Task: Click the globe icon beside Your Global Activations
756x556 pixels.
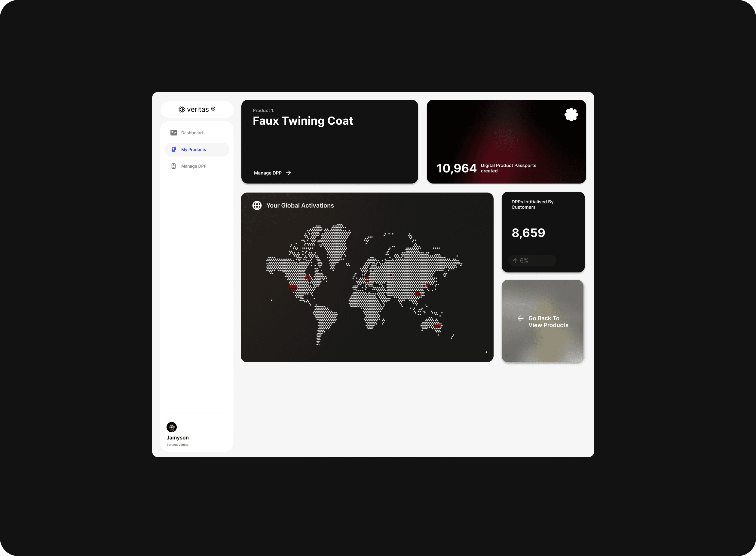Action: [x=257, y=205]
